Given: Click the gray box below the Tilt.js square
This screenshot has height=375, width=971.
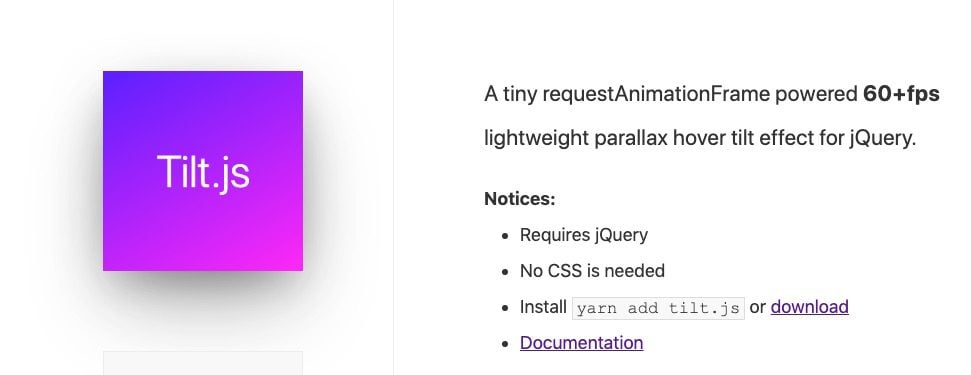Looking at the screenshot, I should tap(202, 363).
